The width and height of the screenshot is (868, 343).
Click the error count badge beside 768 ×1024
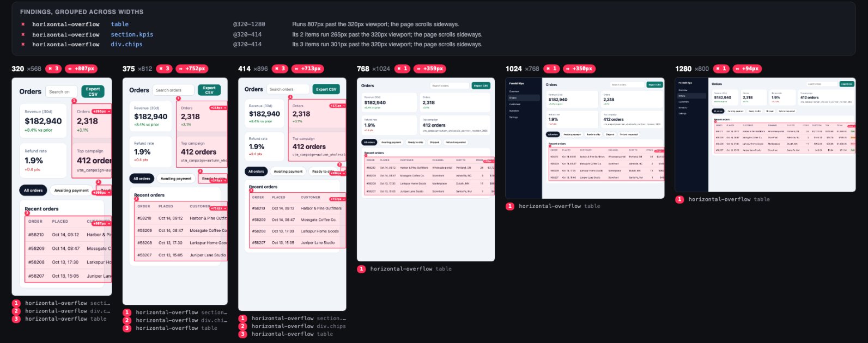(402, 69)
